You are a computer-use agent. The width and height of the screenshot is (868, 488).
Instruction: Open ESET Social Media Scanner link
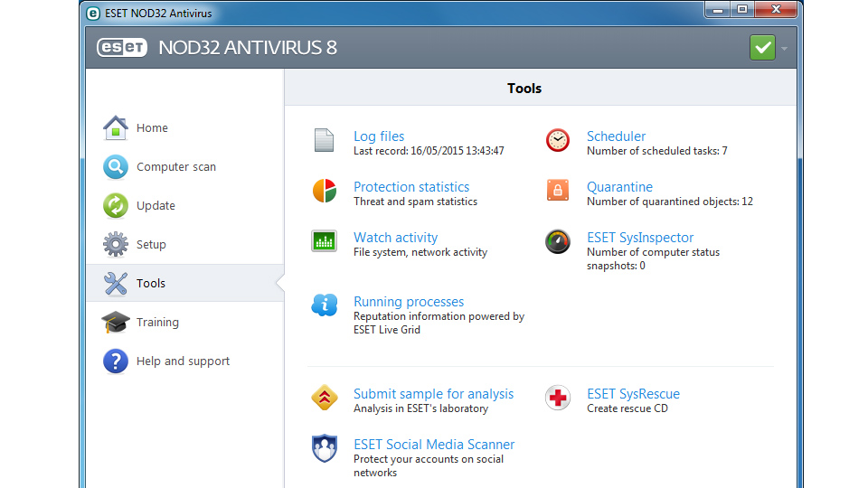(x=434, y=445)
